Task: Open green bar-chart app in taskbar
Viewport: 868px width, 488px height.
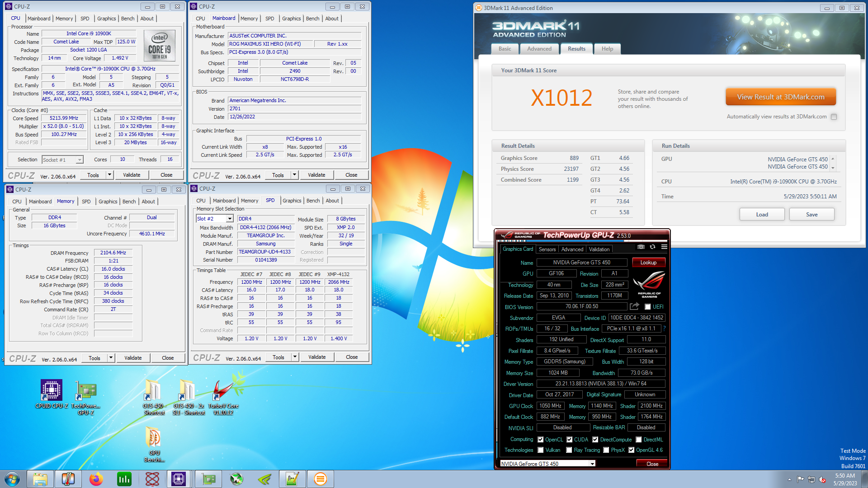Action: point(124,479)
